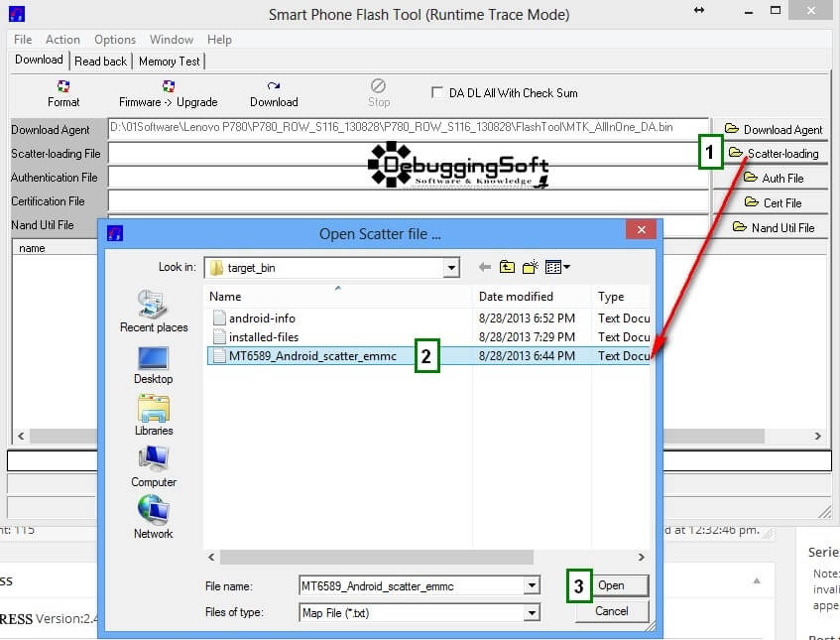Viewport: 840px width, 640px height.
Task: Select the Download tab
Action: coord(39,60)
